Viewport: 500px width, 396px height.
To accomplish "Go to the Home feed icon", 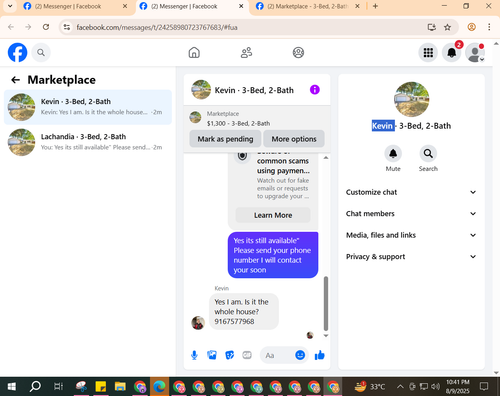I will coord(194,53).
